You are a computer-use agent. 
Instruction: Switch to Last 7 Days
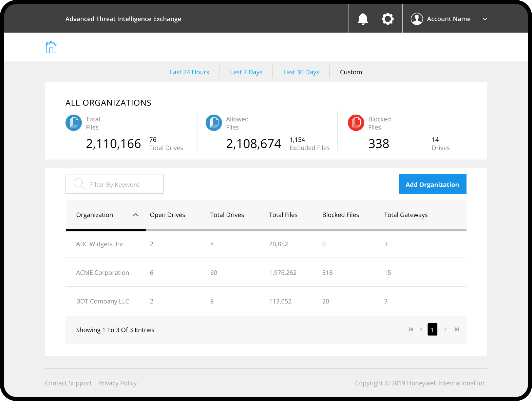point(246,72)
